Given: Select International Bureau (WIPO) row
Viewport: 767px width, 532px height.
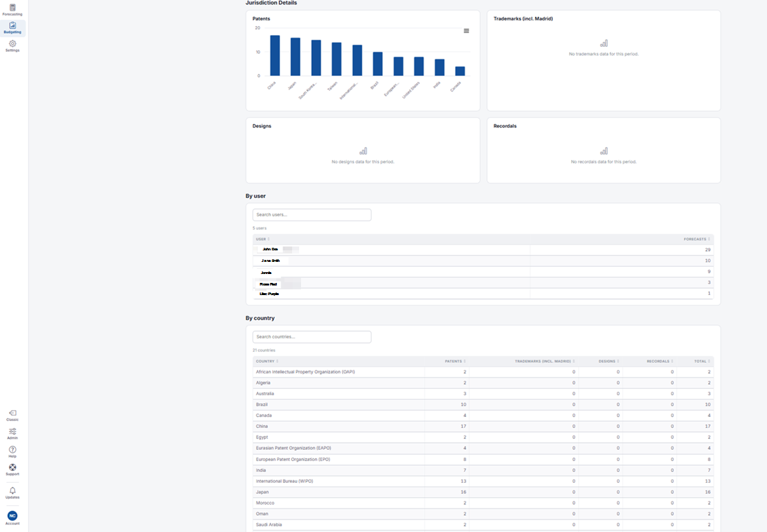Looking at the screenshot, I should 483,481.
